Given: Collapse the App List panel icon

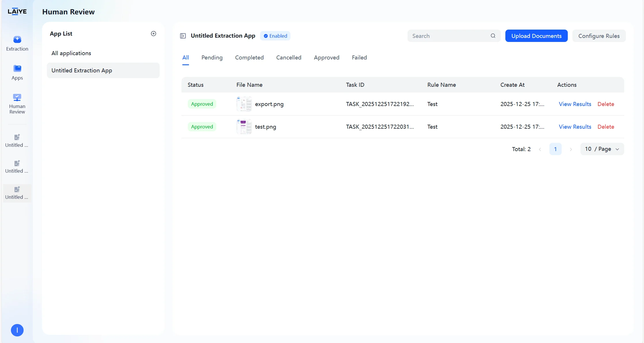Looking at the screenshot, I should tap(183, 36).
